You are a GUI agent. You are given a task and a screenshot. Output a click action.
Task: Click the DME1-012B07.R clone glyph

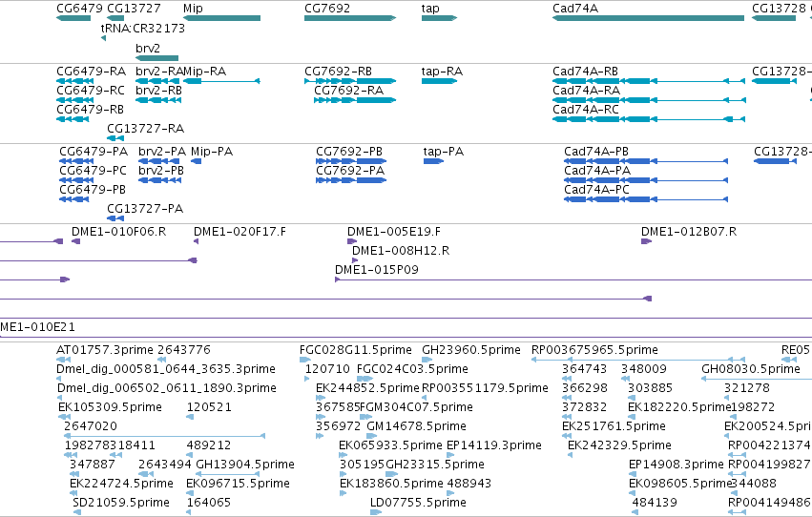[646, 241]
